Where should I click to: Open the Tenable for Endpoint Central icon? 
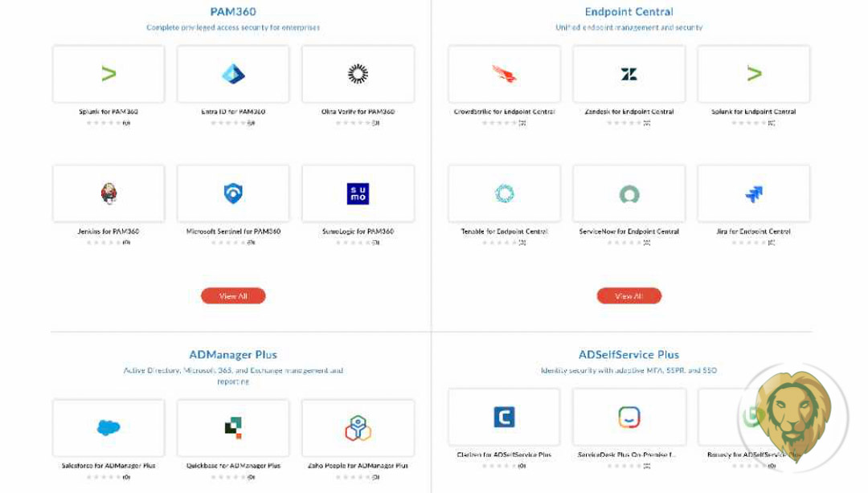pos(504,194)
